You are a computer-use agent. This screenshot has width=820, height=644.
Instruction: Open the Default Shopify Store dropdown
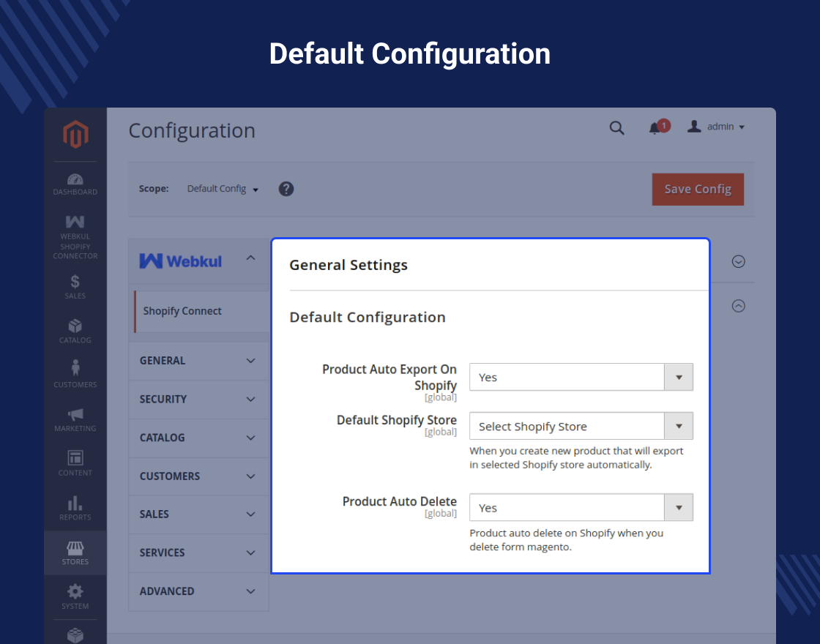pyautogui.click(x=581, y=426)
